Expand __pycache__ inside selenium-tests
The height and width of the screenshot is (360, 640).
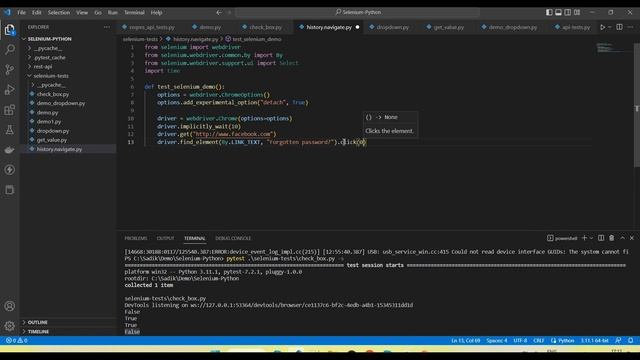pyautogui.click(x=51, y=85)
